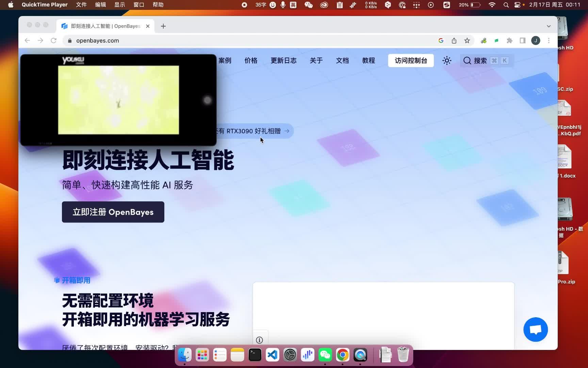Open the Chrome profile avatar J
The height and width of the screenshot is (368, 588).
536,41
